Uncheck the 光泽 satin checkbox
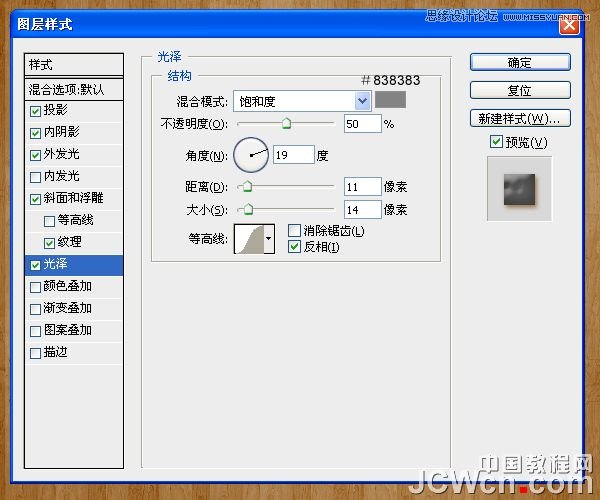The image size is (600, 500). [x=35, y=265]
